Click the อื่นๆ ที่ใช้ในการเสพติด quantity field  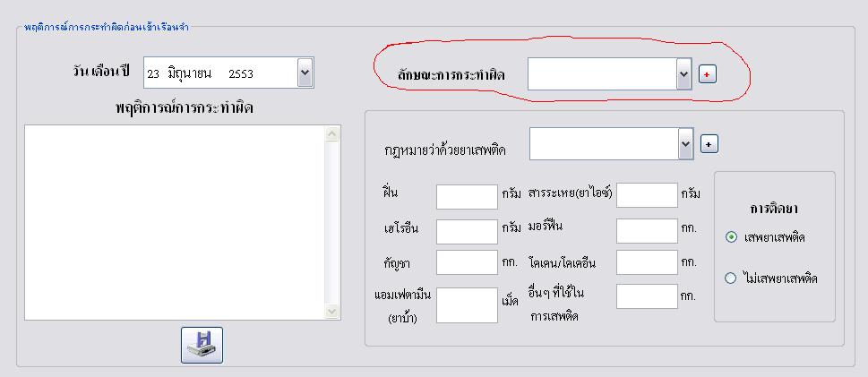click(647, 296)
